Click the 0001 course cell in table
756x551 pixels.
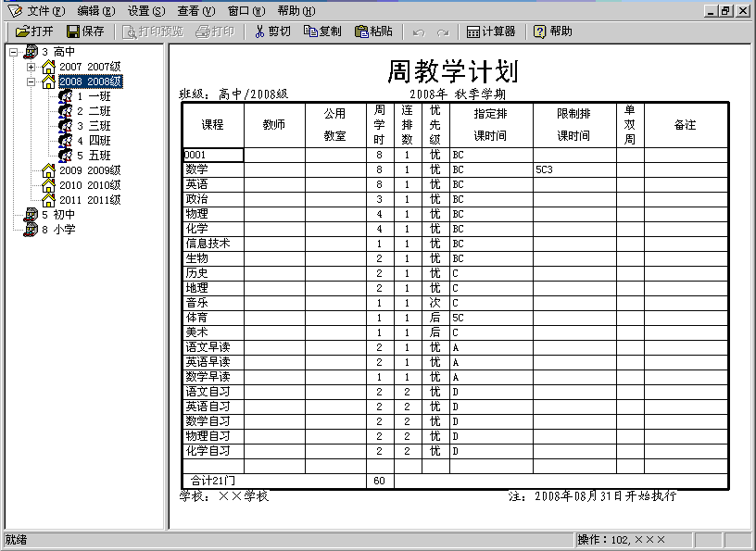(x=213, y=156)
